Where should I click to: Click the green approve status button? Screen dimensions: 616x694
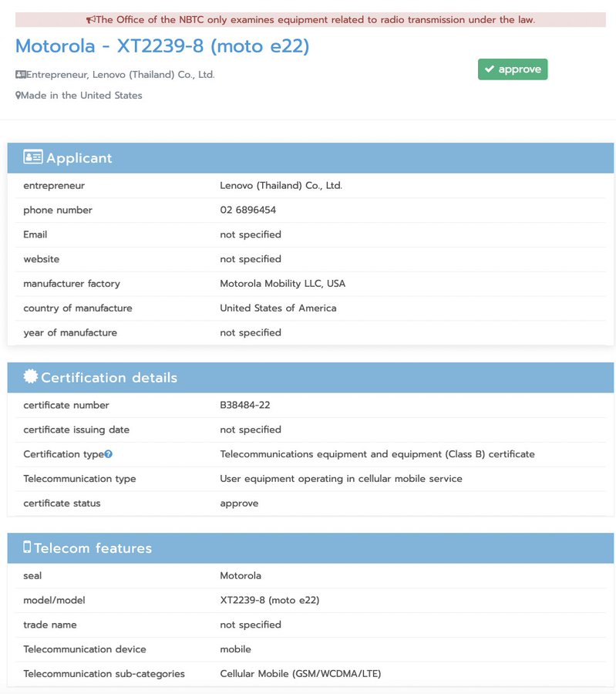coord(512,69)
